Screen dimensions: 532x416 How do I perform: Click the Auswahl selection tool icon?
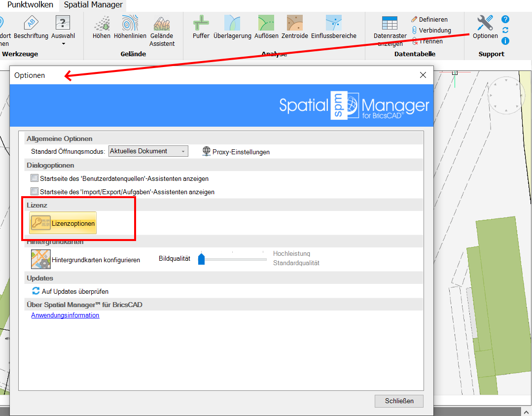click(63, 23)
